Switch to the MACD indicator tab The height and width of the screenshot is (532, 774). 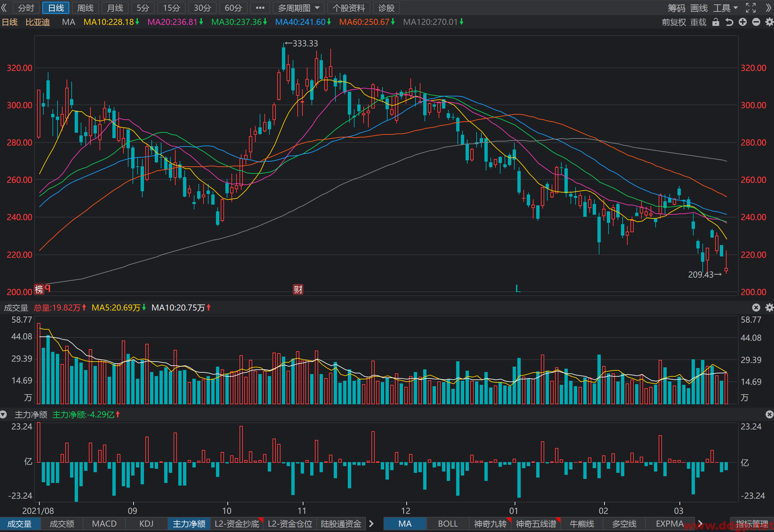[x=104, y=524]
